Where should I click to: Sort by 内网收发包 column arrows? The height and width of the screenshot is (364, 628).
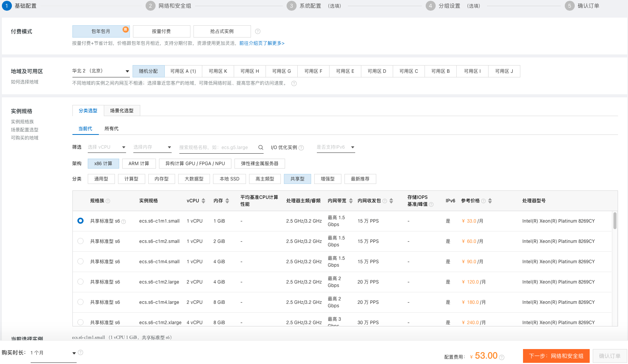[x=391, y=201]
